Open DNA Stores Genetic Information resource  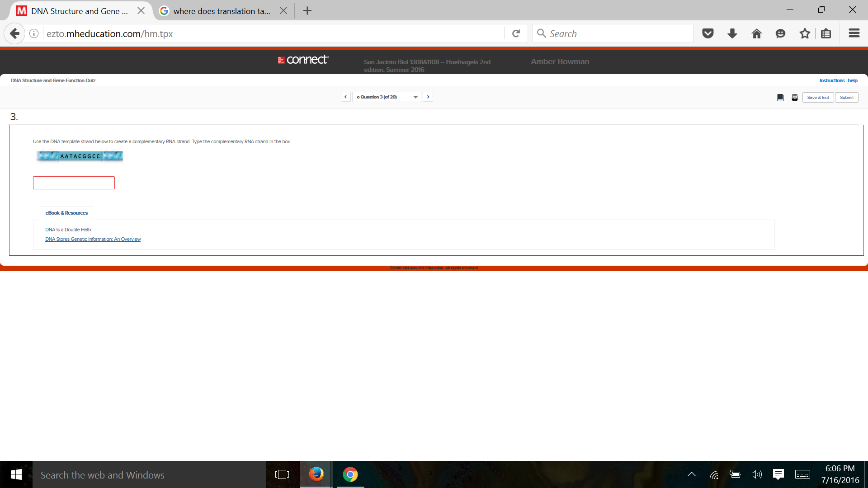(92, 239)
